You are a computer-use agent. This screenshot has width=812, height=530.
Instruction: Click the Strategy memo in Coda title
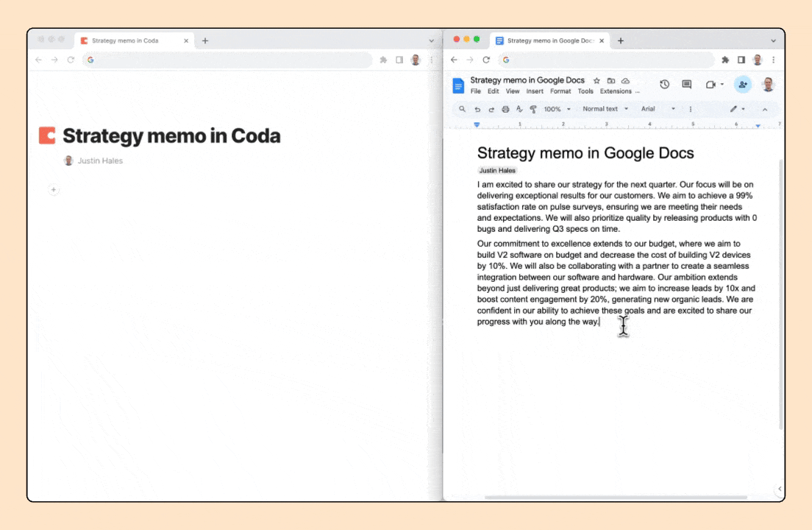[x=171, y=135]
